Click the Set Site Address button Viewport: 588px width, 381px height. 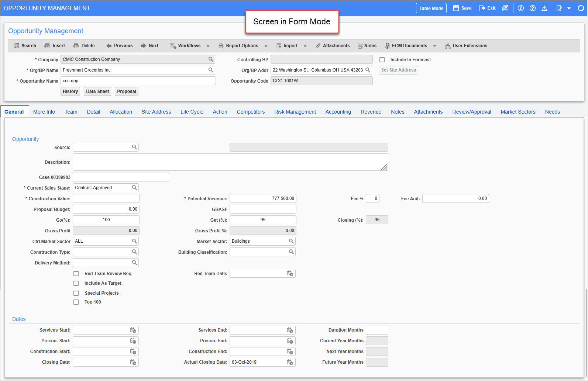(398, 70)
